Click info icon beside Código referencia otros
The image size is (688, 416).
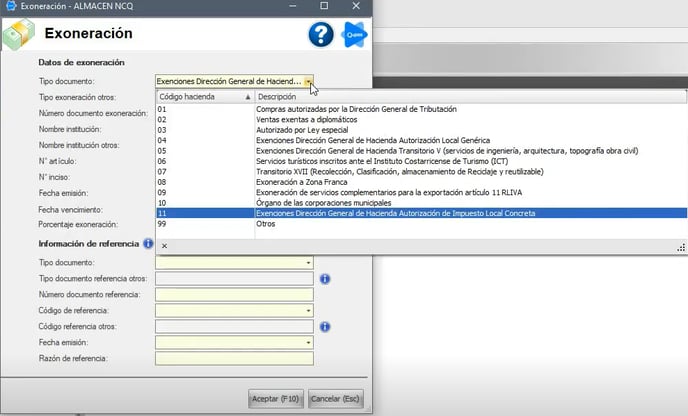(x=325, y=326)
